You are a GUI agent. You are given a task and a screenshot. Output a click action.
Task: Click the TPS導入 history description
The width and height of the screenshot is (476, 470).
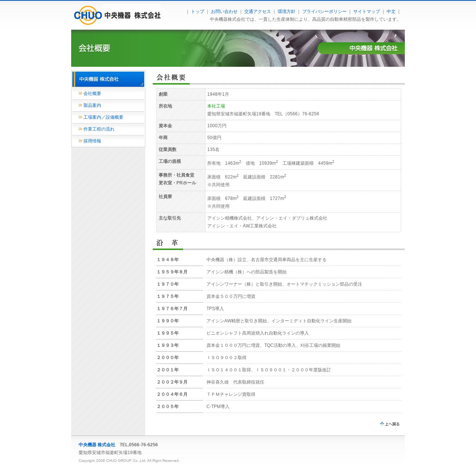click(x=215, y=309)
